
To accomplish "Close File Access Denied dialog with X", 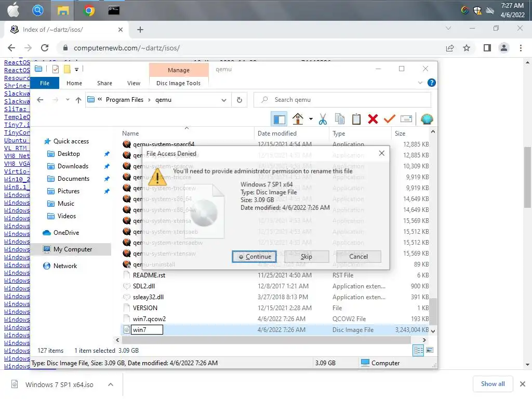I will (382, 153).
